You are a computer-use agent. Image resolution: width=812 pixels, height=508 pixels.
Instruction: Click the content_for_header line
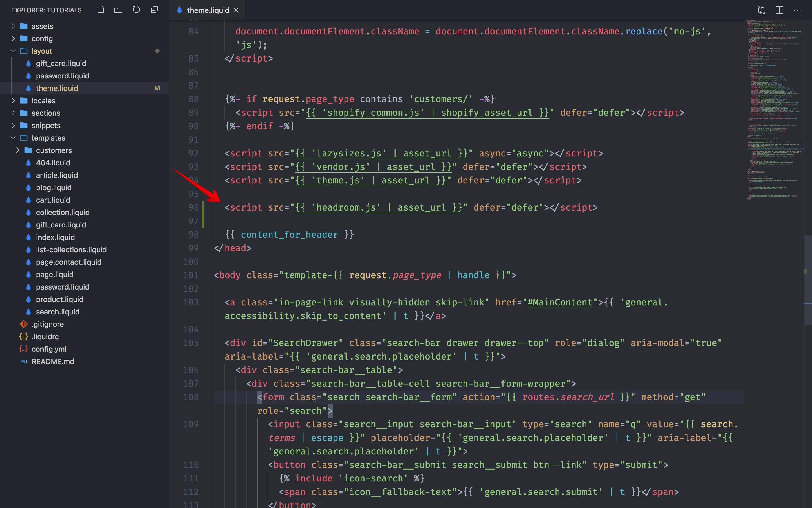(x=289, y=235)
